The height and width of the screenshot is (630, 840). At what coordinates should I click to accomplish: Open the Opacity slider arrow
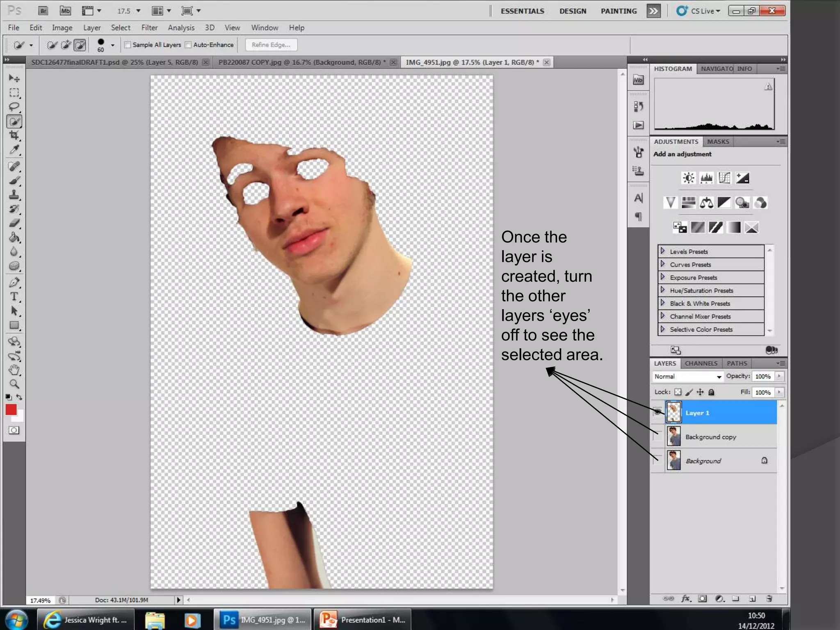point(779,376)
